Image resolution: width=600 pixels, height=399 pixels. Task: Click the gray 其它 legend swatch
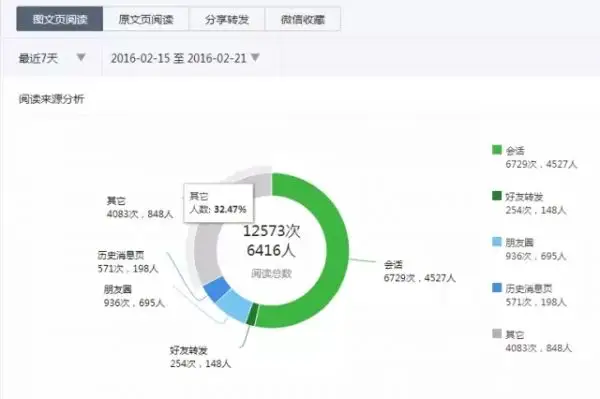pyautogui.click(x=497, y=333)
